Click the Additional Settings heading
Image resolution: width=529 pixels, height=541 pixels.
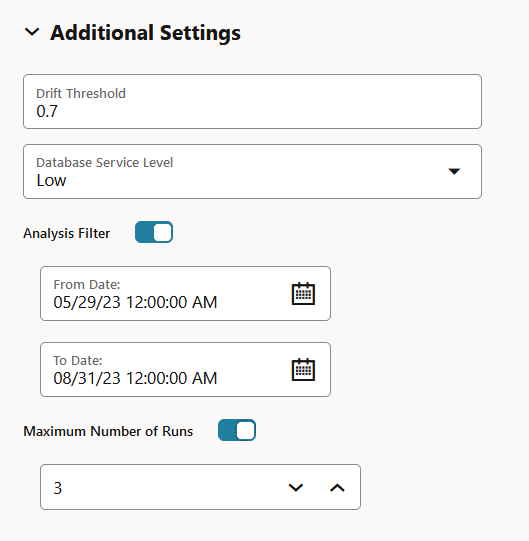[x=145, y=33]
